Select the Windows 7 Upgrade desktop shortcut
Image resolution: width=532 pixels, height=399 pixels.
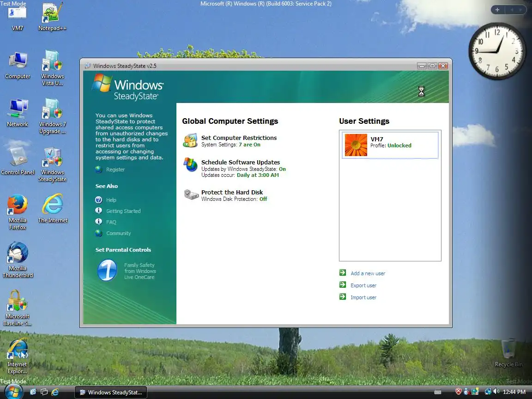pos(52,116)
